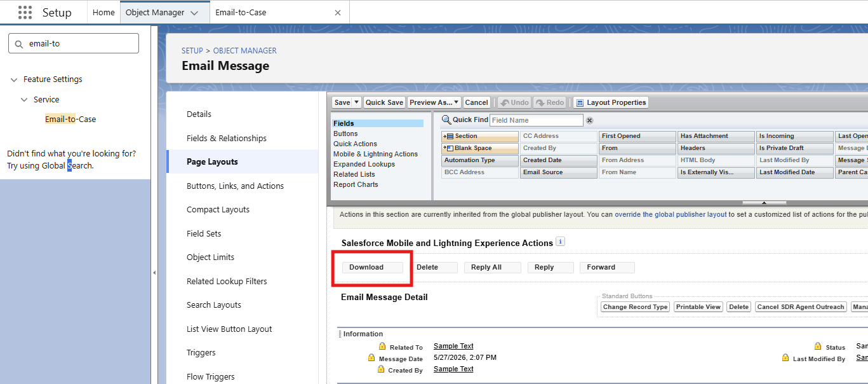Open Buttons, Links, and Actions
This screenshot has height=384, width=868.
pyautogui.click(x=235, y=186)
